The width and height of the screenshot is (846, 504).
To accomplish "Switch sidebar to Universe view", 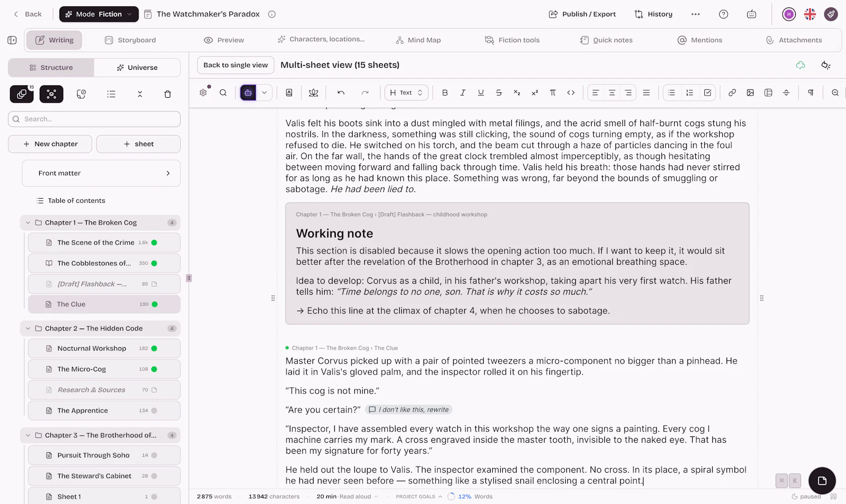I will click(x=137, y=68).
